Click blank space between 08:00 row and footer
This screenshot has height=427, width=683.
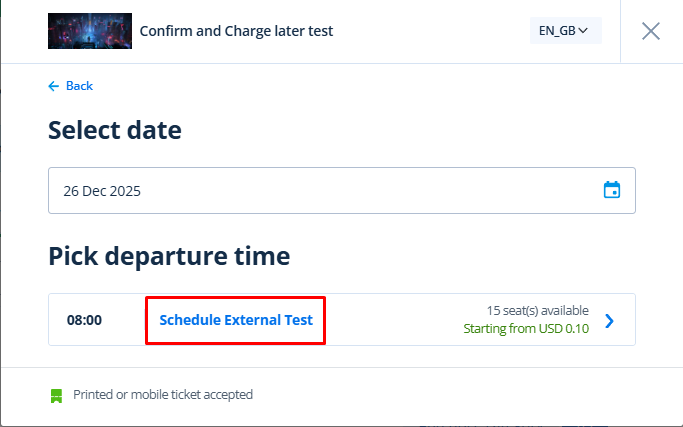pos(340,357)
